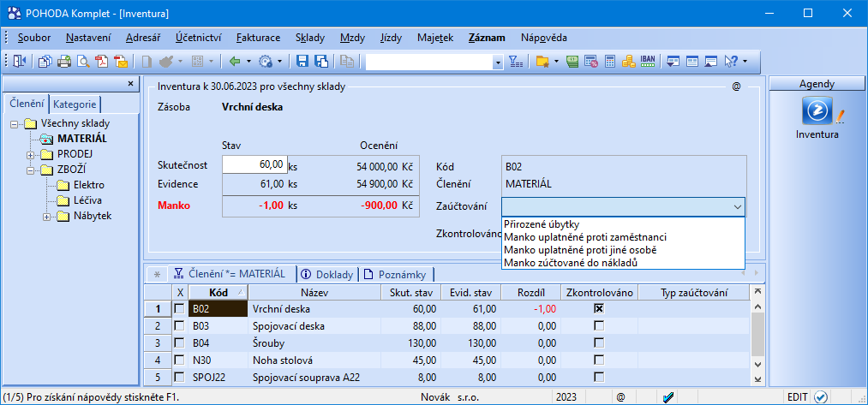
Task: Click the Rozdíl column header
Action: [531, 292]
